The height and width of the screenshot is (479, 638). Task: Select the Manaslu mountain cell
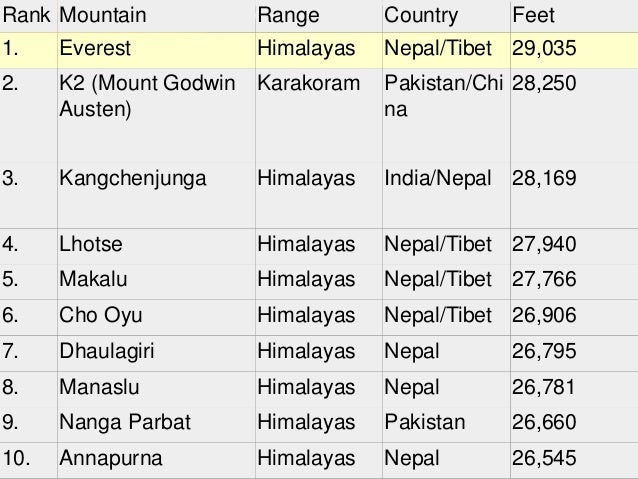pos(156,389)
